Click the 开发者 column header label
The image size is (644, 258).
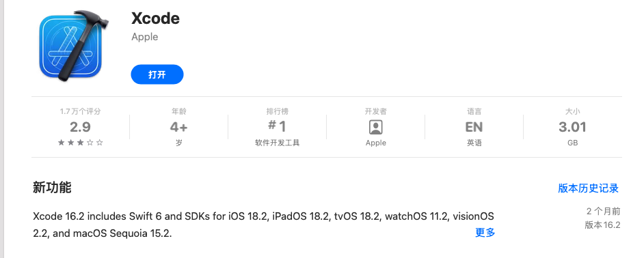pos(376,111)
